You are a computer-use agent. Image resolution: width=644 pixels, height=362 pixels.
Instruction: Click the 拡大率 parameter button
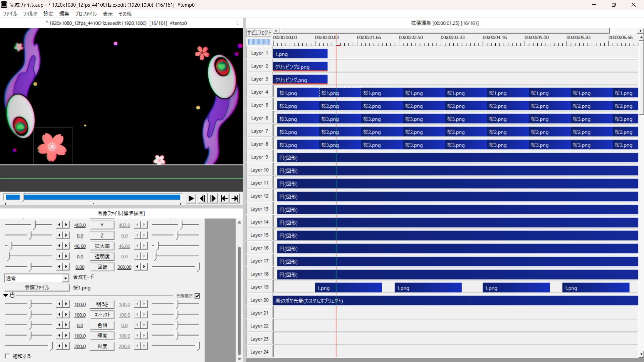102,246
